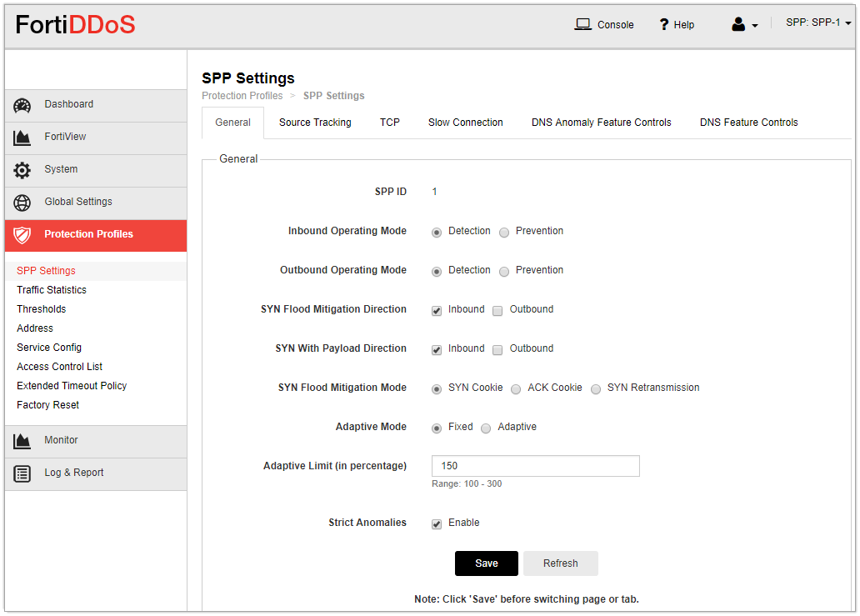Click the FortiDDoS logo
Screen dimensions: 860x616
tap(75, 25)
